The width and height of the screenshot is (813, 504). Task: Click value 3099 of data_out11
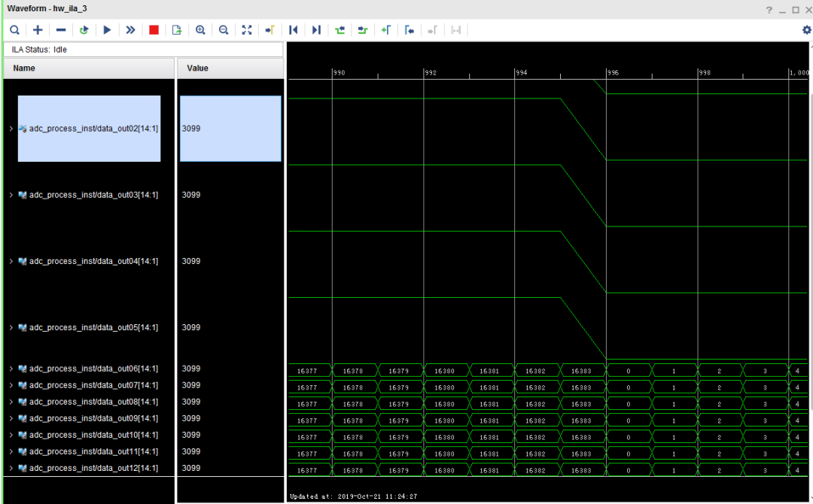click(x=190, y=451)
